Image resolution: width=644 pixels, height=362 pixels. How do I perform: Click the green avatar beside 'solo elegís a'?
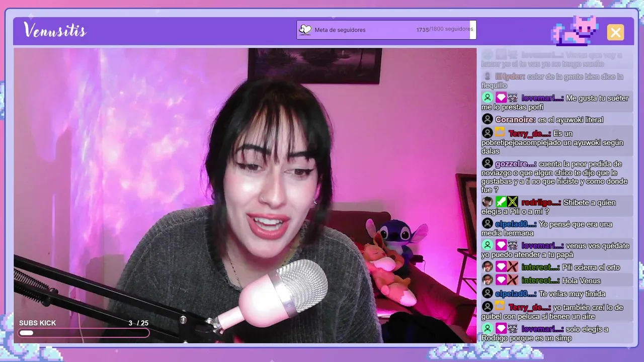(487, 329)
